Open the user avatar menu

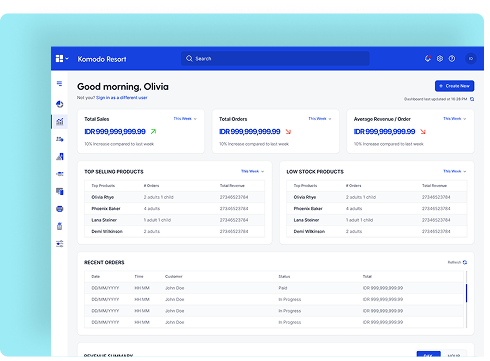(471, 59)
